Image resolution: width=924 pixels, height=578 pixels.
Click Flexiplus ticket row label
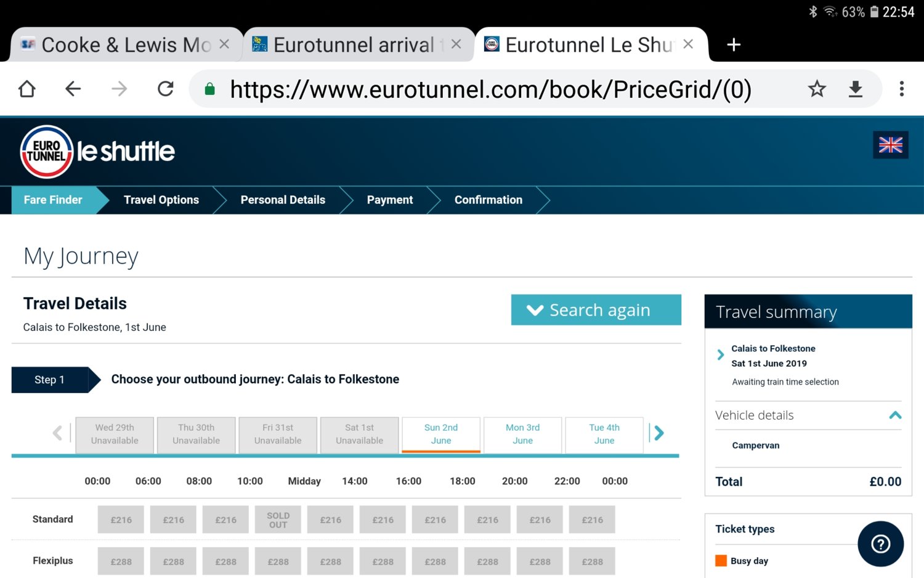coord(53,561)
